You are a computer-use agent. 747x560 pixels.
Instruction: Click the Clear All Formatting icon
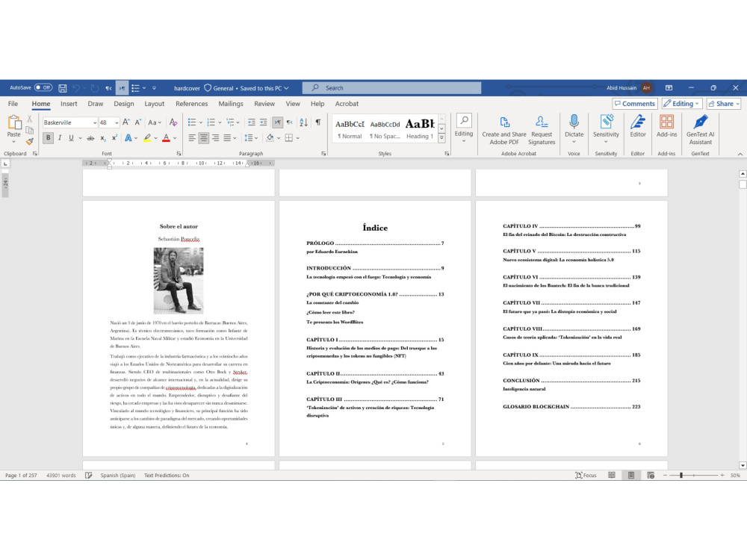(173, 122)
